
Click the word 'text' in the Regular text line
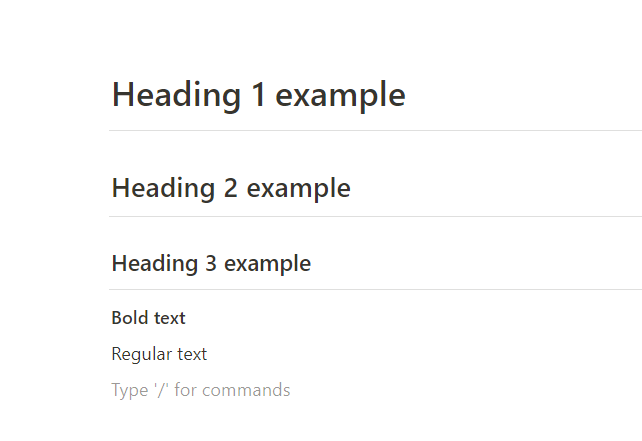tap(192, 354)
